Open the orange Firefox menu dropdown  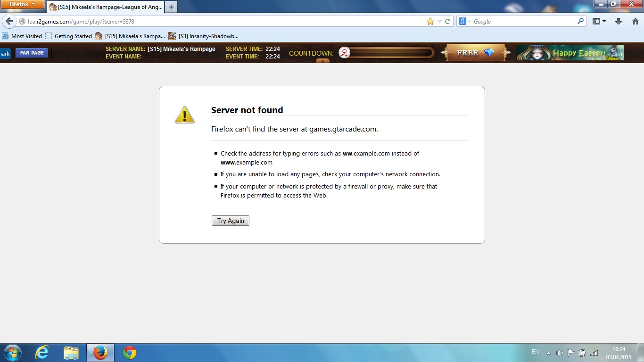(x=22, y=4)
